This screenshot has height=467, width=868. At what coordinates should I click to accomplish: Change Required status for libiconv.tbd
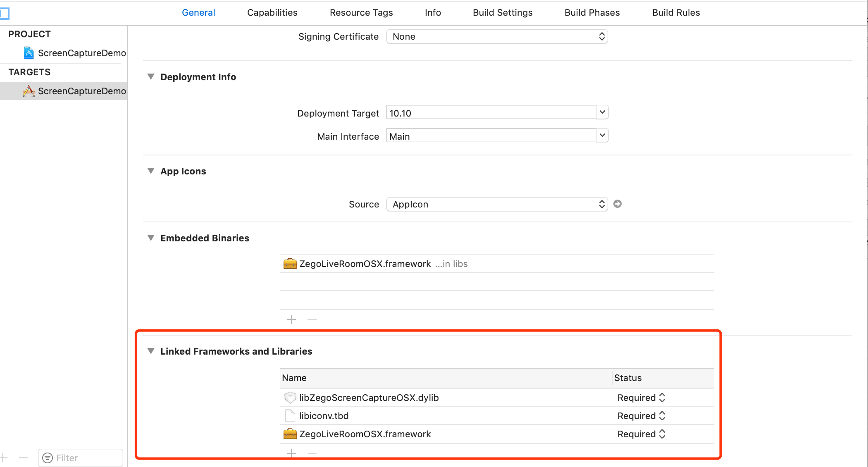pyautogui.click(x=641, y=416)
